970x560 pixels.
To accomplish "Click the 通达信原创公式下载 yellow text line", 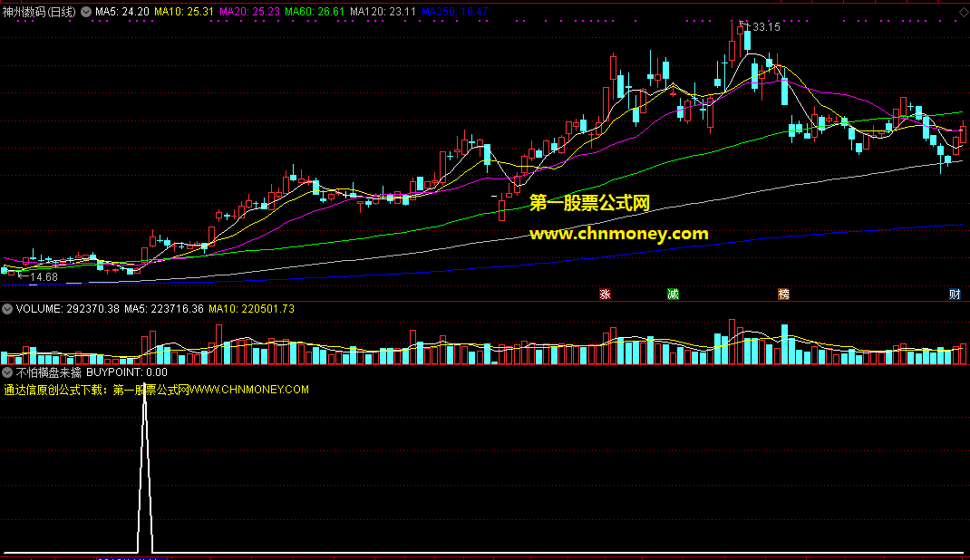I will pyautogui.click(x=156, y=390).
